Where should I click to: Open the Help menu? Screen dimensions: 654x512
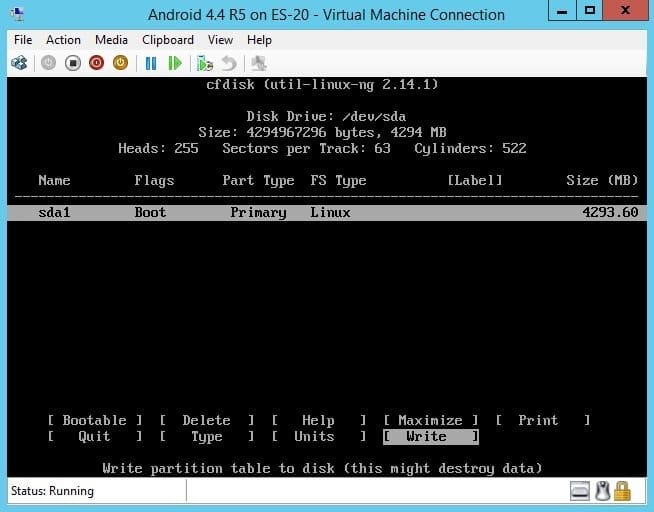tap(259, 40)
